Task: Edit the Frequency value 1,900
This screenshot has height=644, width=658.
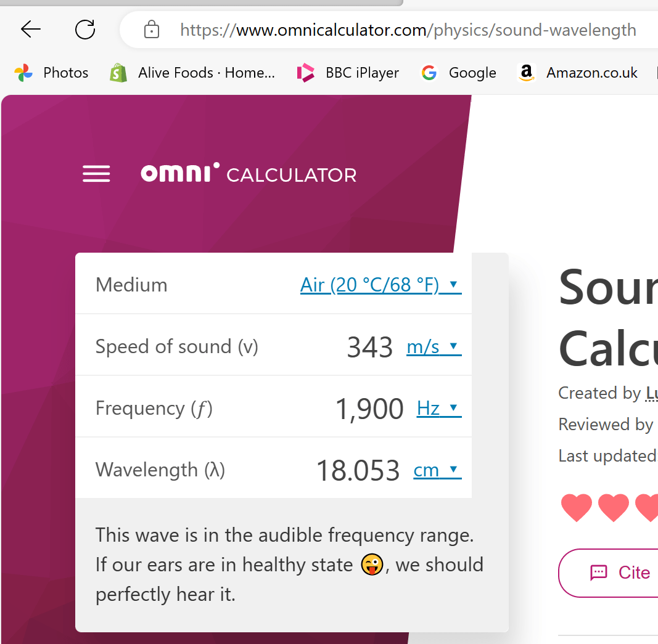Action: pyautogui.click(x=369, y=409)
